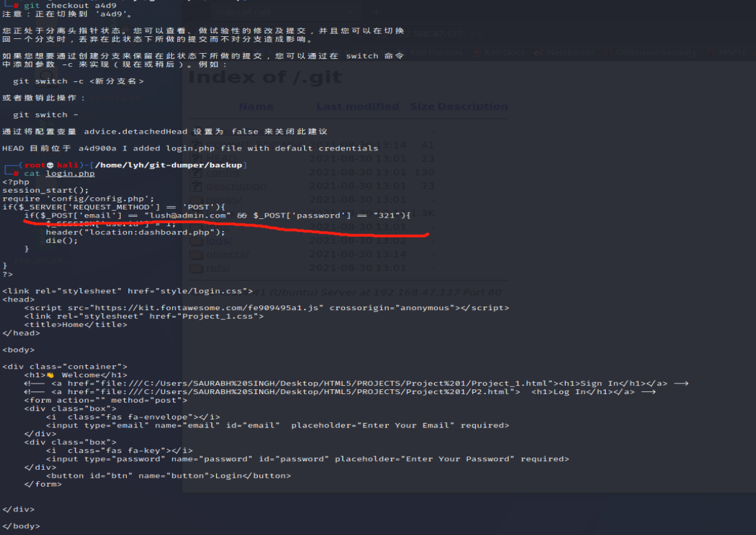Click the line requiring 'config/config.php'

[x=78, y=199]
